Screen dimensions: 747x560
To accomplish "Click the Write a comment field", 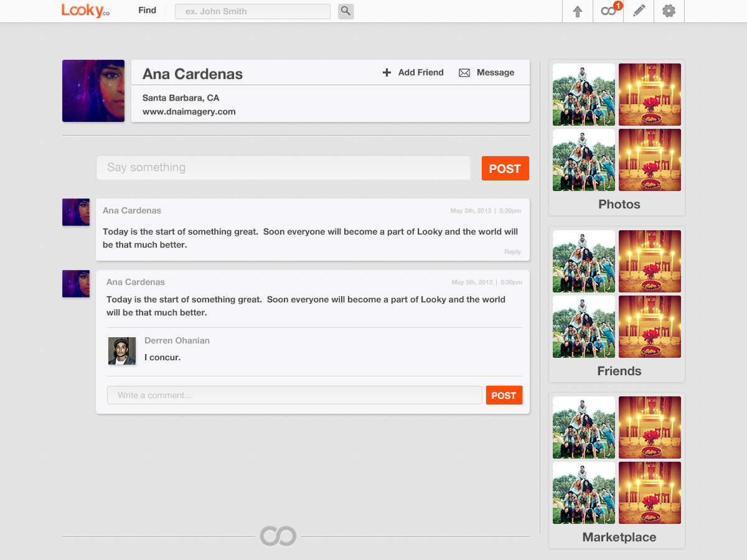I will 294,395.
